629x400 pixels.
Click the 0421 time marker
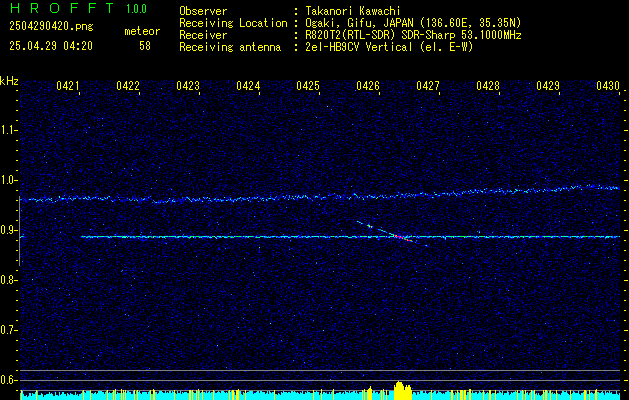[x=67, y=86]
